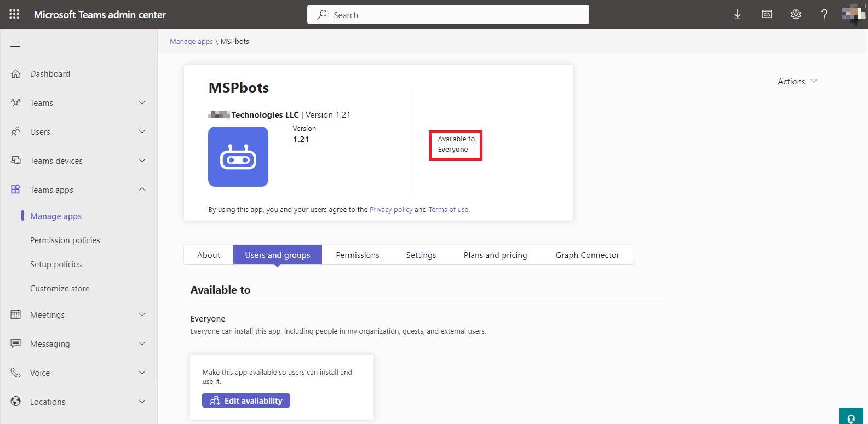Open the app launcher waffle icon
This screenshot has height=424, width=868.
14,14
